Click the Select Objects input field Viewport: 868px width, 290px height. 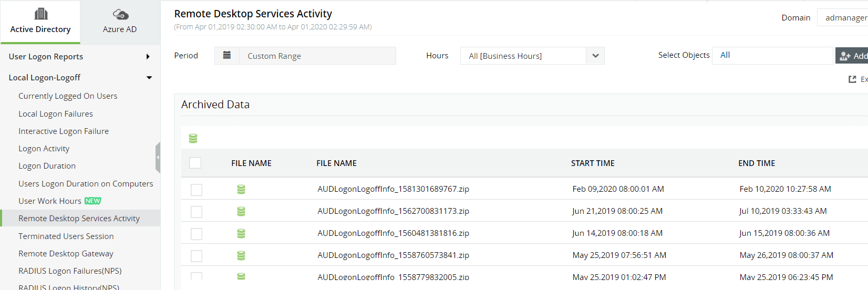point(772,55)
